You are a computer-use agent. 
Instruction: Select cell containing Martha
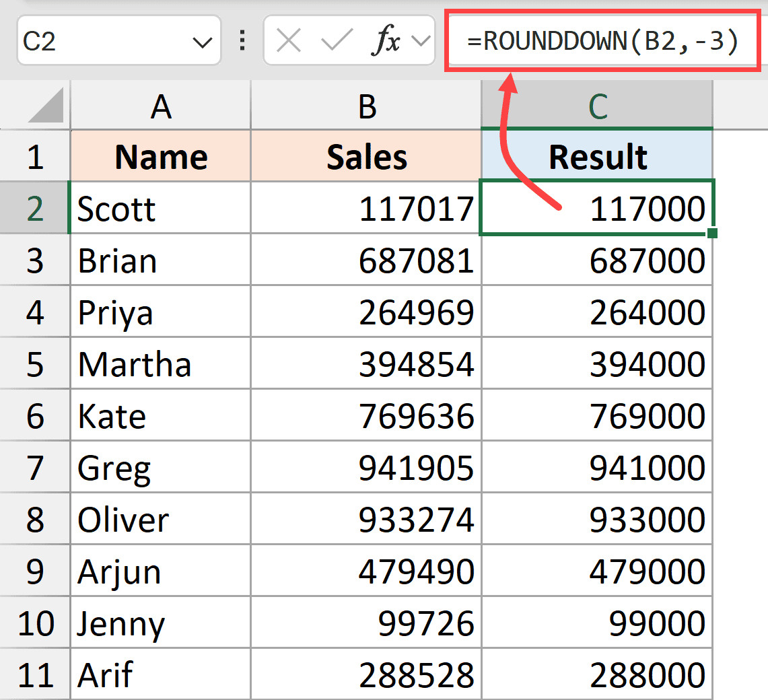click(x=161, y=364)
